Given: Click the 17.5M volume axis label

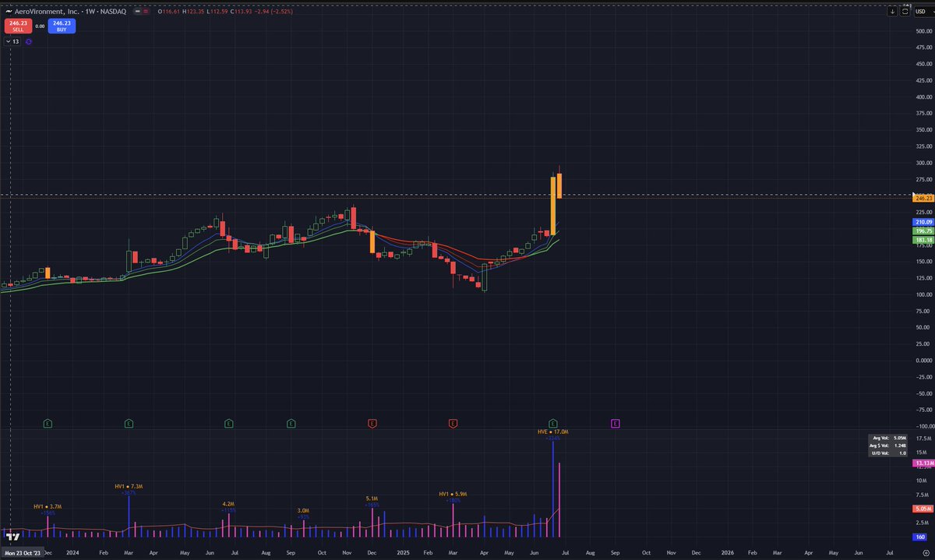Looking at the screenshot, I should 922,438.
